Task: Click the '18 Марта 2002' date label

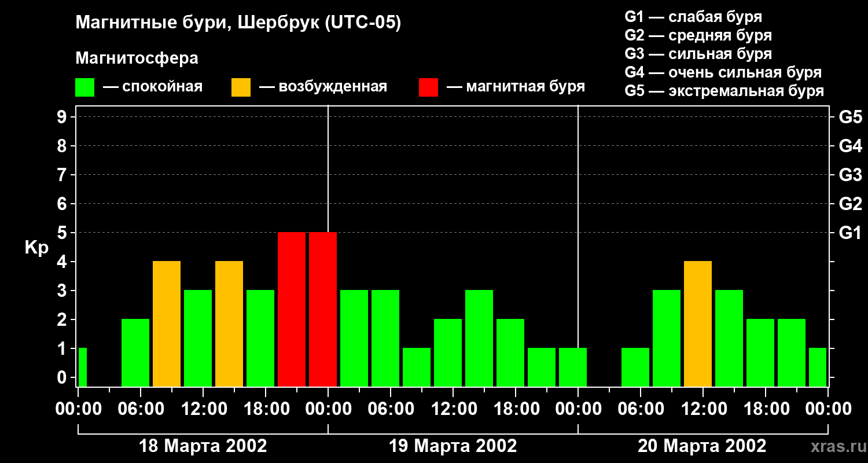Action: click(x=203, y=446)
